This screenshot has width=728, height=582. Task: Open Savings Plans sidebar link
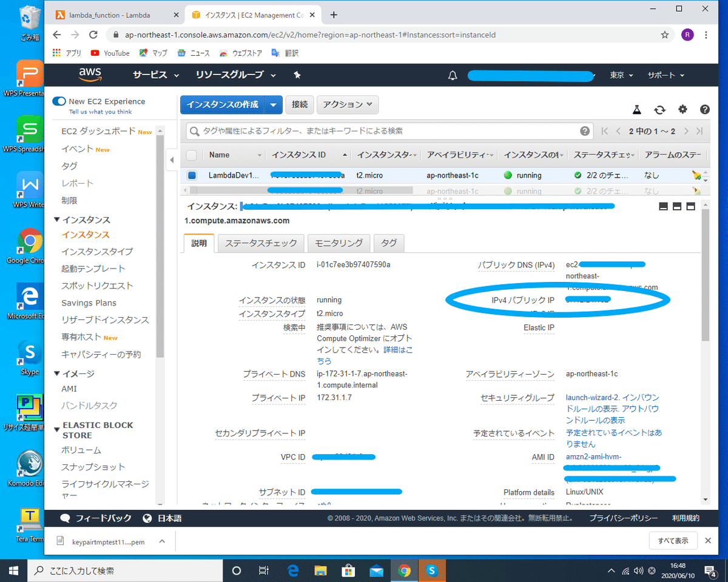point(89,303)
